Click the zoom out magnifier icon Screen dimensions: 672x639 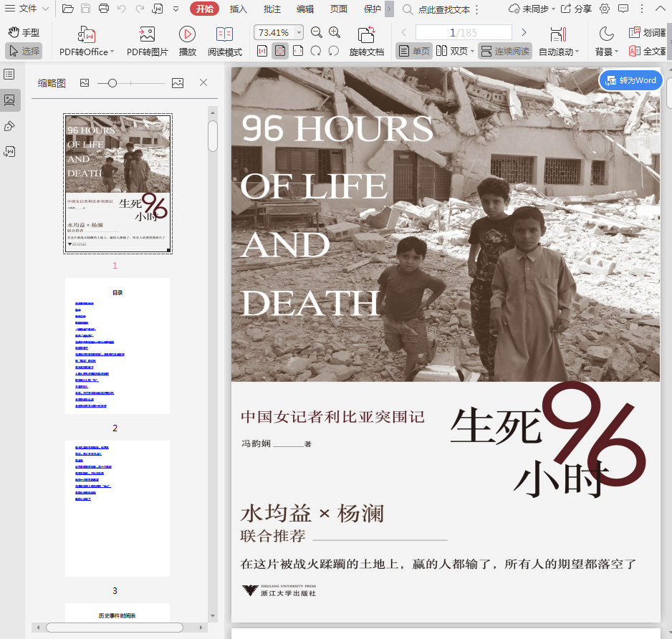click(x=316, y=32)
